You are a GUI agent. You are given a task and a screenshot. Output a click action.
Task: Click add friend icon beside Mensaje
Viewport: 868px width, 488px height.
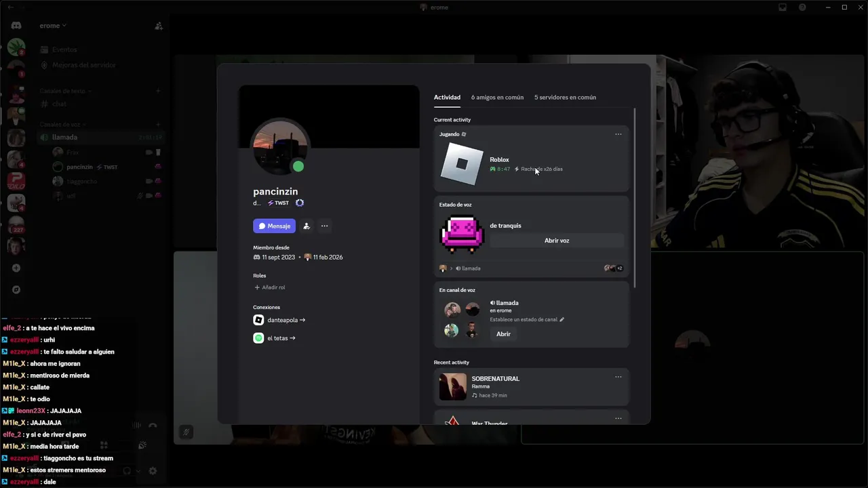(x=307, y=226)
